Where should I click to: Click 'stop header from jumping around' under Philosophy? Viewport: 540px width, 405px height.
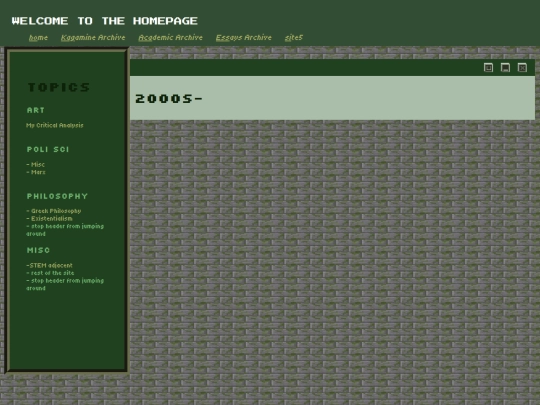pos(65,230)
